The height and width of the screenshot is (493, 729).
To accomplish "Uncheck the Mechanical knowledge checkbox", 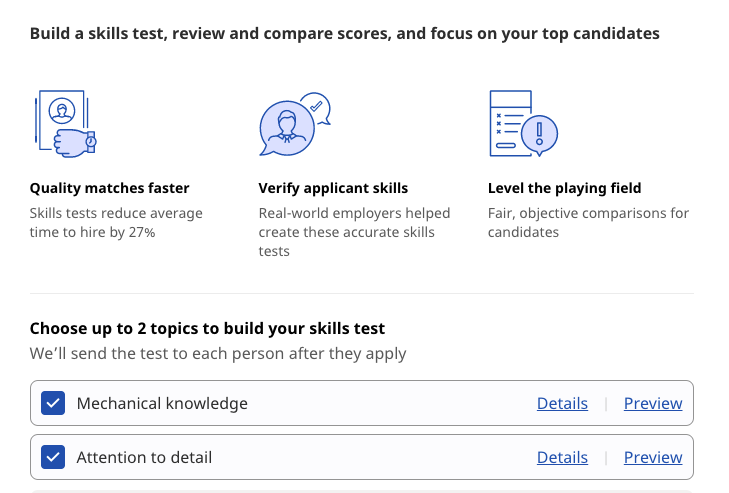I will pyautogui.click(x=53, y=403).
